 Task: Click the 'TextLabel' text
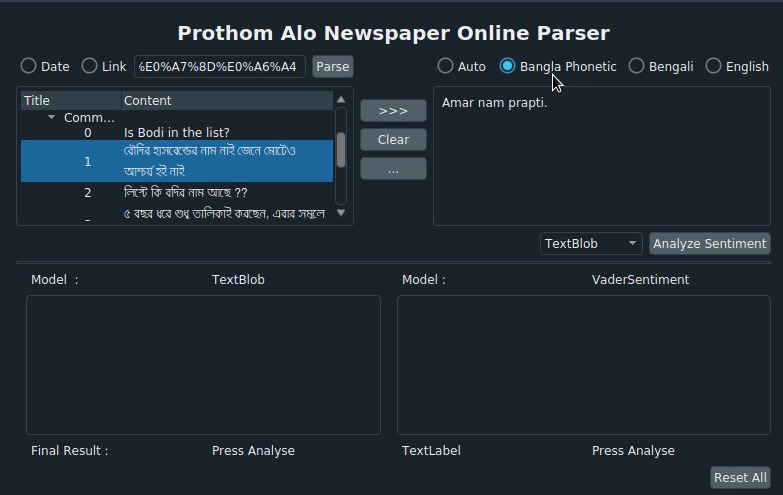(x=431, y=451)
